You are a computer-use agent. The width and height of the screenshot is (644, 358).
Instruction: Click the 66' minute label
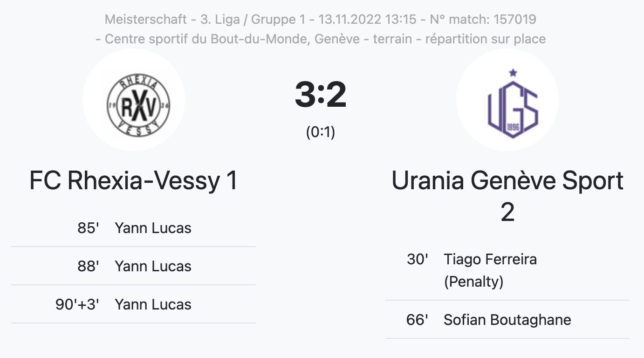pyautogui.click(x=418, y=320)
